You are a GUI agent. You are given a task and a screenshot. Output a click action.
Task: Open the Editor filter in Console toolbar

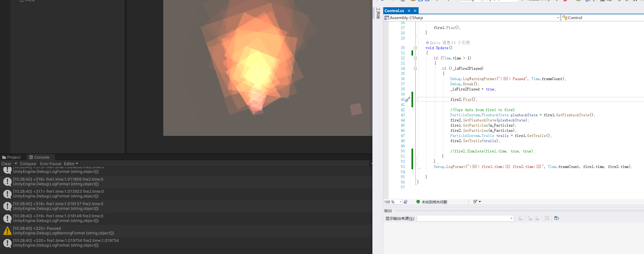[71, 164]
